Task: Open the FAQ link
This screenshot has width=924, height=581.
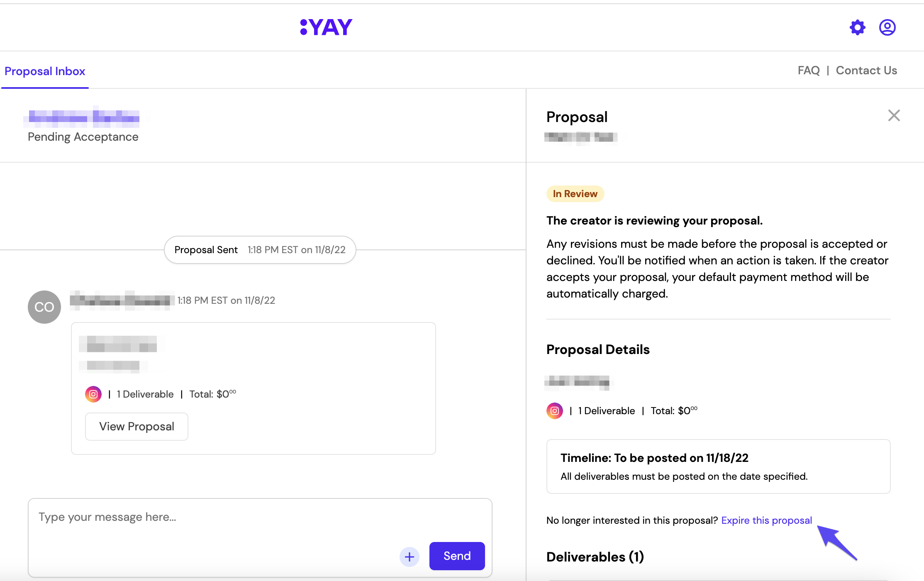Action: point(809,71)
